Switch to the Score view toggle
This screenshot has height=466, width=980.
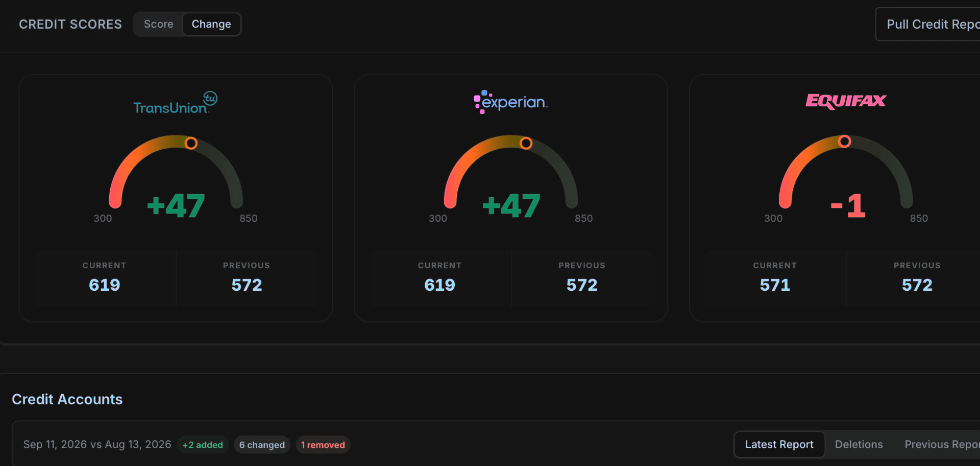[x=158, y=24]
